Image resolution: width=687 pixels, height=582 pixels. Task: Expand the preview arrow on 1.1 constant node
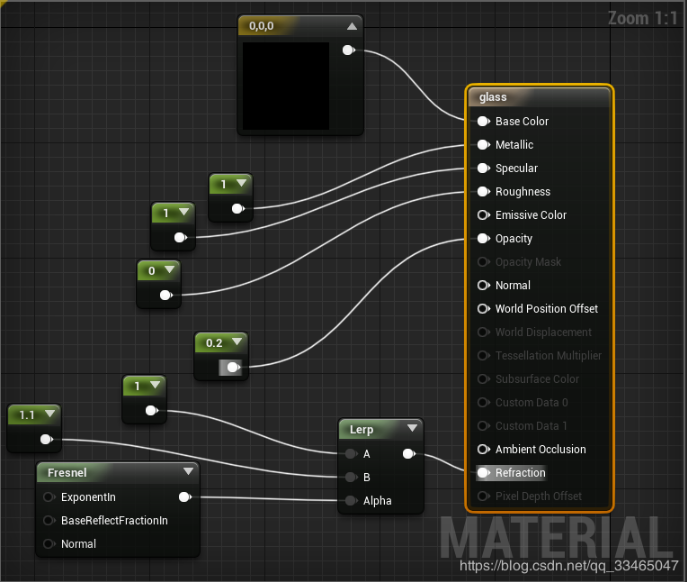point(50,413)
